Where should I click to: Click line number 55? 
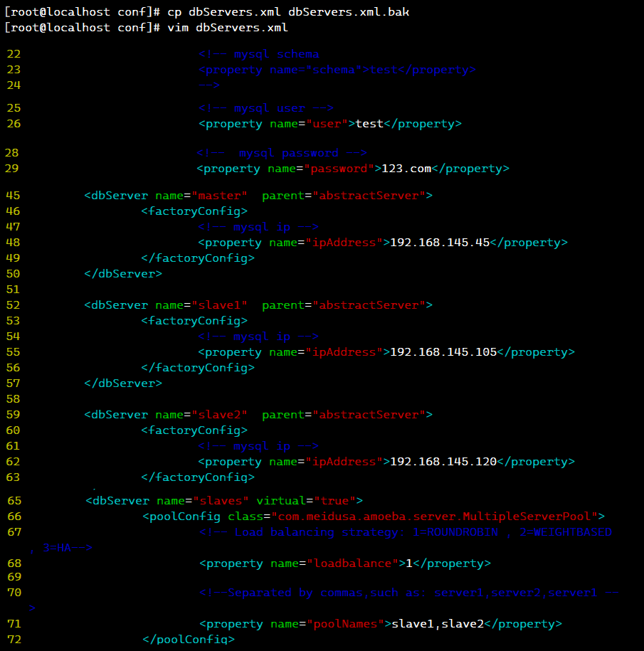(13, 352)
